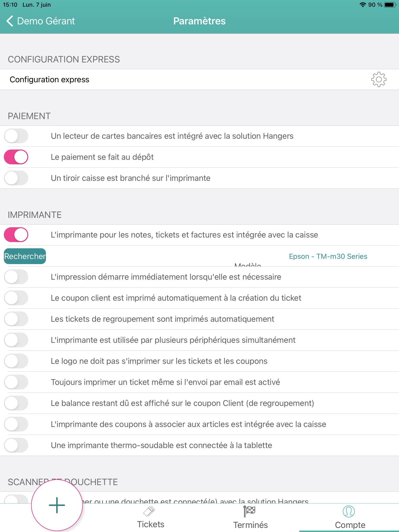Screen dimensions: 399x532
Task: Open the Configuration express gear icon
Action: [379, 79]
